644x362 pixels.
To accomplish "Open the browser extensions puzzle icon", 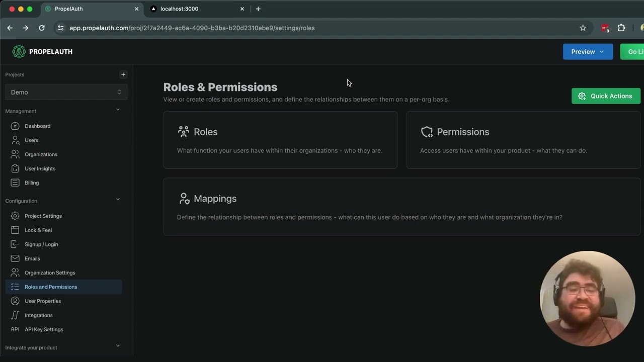I will [x=621, y=28].
